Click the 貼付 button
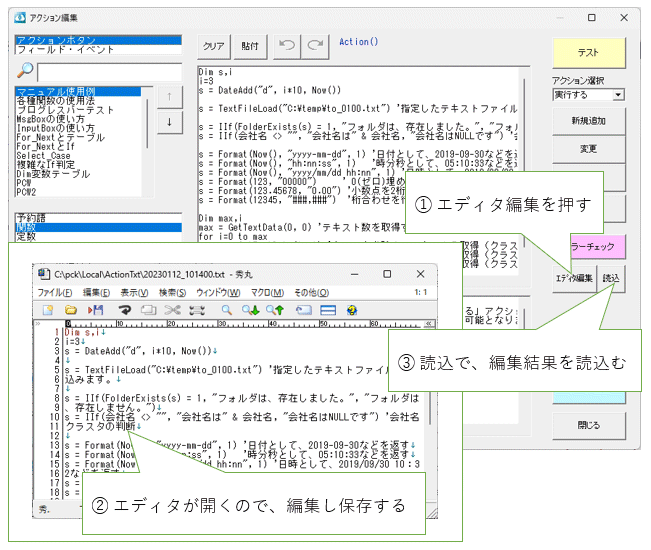 click(250, 46)
